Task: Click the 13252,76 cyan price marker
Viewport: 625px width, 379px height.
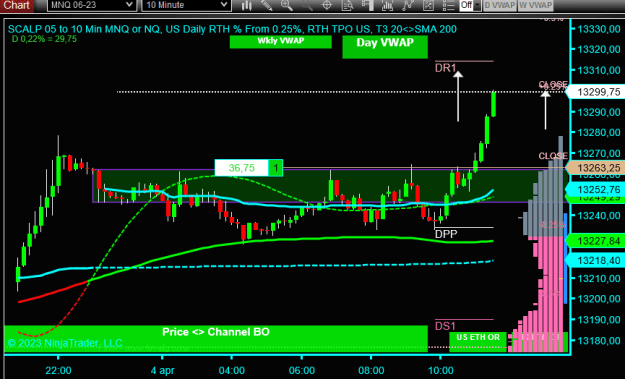Action: [x=596, y=189]
